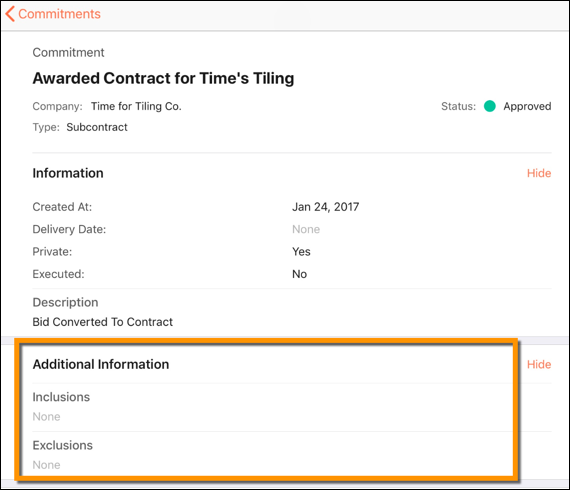Tap the Executed value No

coord(299,274)
